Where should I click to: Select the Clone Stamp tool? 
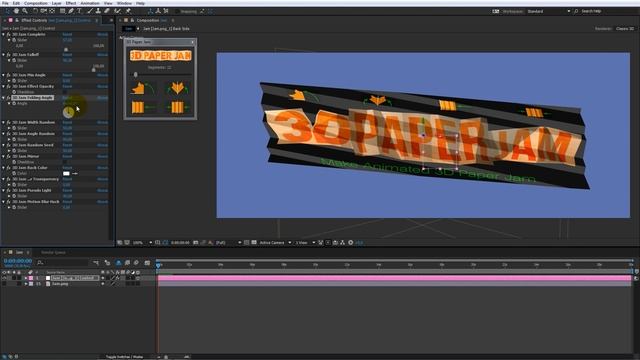(98, 11)
